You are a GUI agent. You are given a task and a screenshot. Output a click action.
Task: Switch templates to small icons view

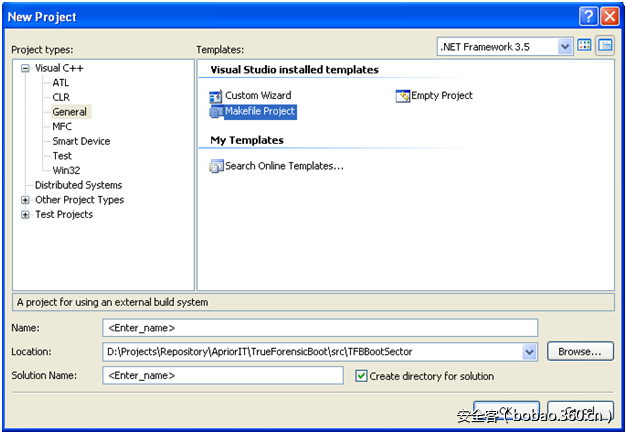coord(605,46)
